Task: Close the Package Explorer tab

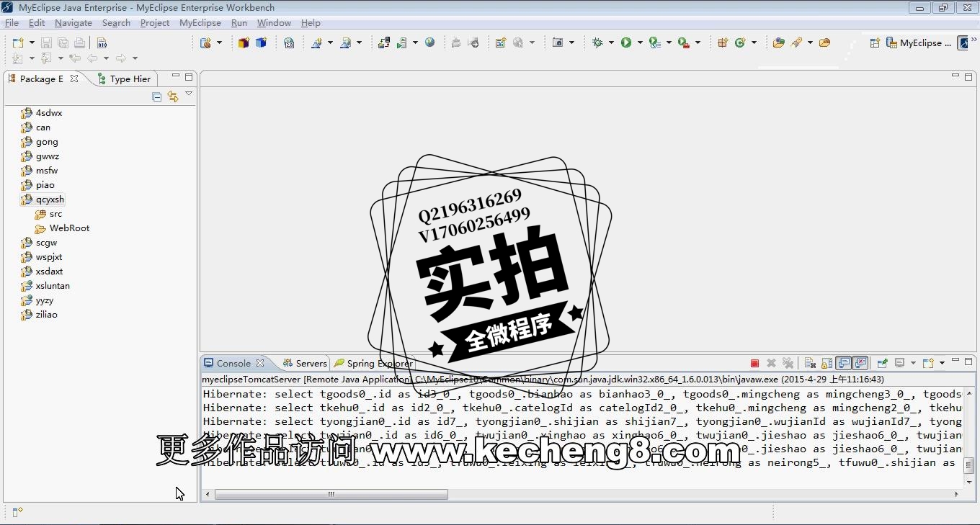Action: tap(74, 78)
